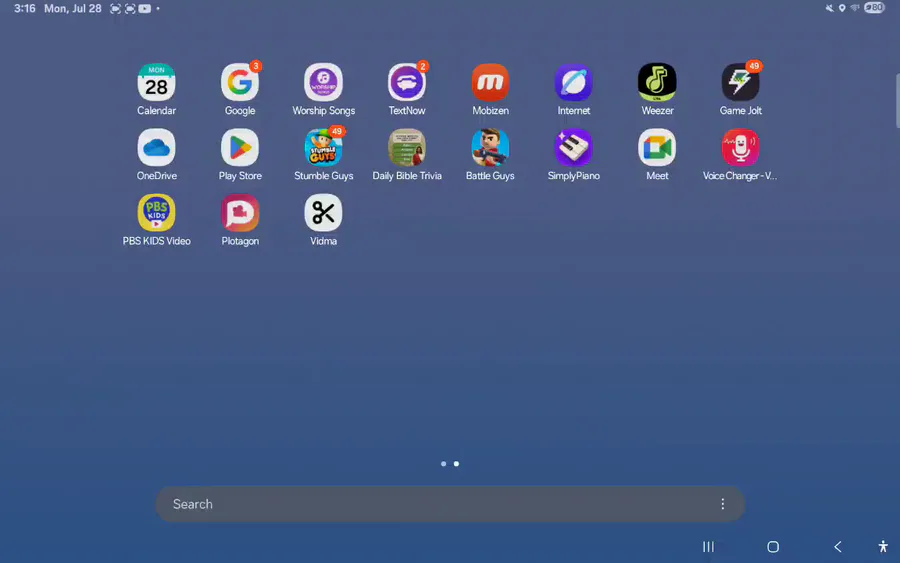Viewport: 900px width, 563px height.
Task: Launch Voice Changer app
Action: pyautogui.click(x=740, y=147)
